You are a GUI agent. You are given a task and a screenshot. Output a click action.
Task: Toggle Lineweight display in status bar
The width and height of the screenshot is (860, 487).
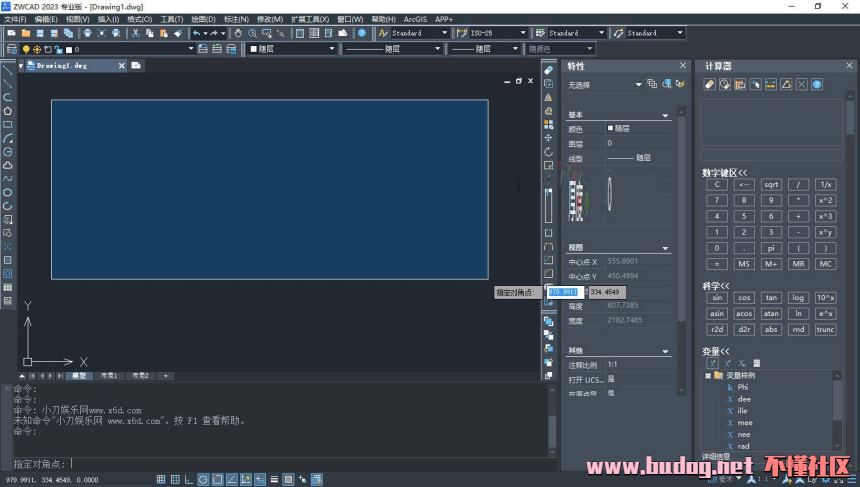tap(274, 479)
